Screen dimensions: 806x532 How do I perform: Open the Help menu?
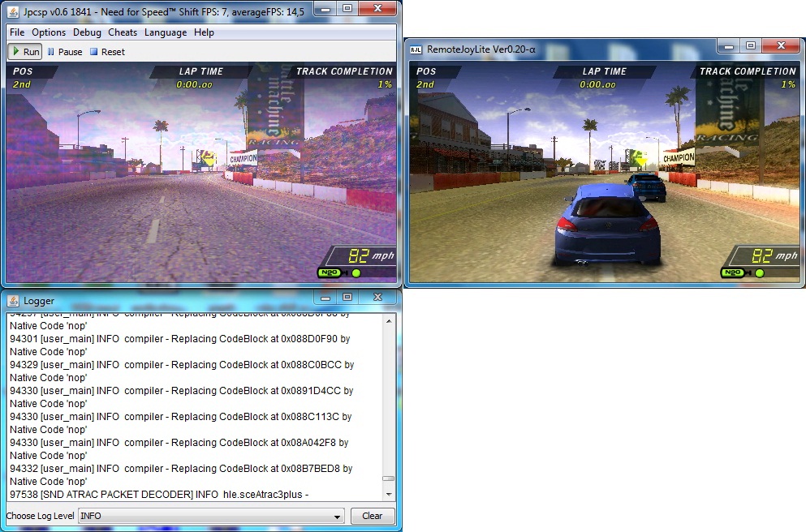[x=204, y=32]
